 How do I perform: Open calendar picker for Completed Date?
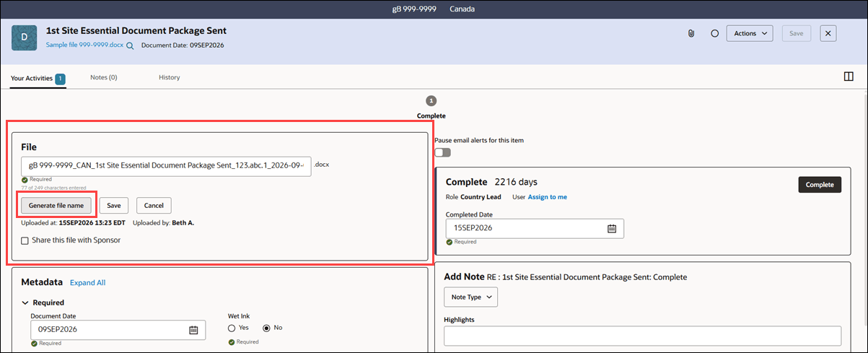pos(612,228)
